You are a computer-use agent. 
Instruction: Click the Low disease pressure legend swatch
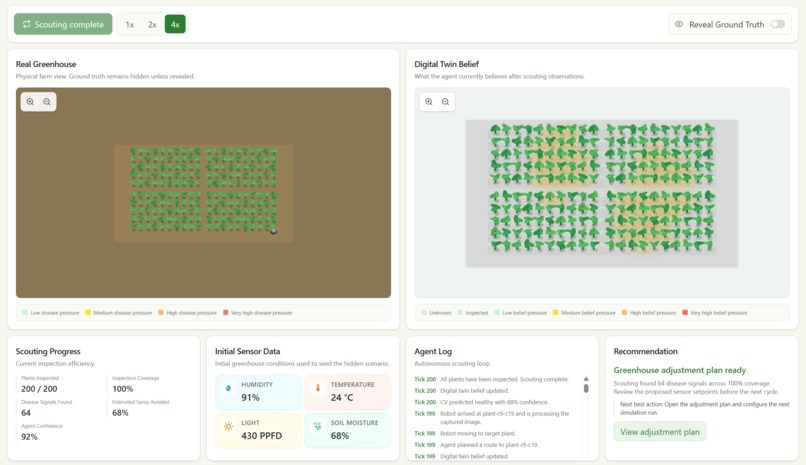pyautogui.click(x=25, y=312)
